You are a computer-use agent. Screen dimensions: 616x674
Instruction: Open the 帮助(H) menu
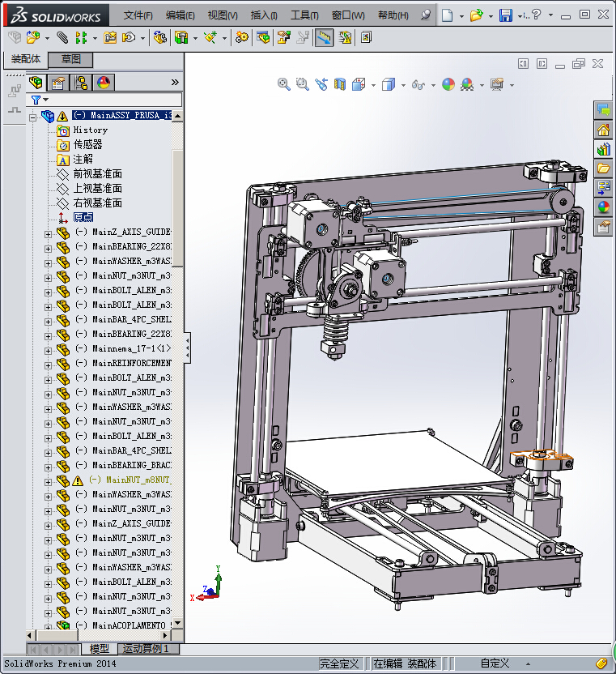click(x=393, y=15)
